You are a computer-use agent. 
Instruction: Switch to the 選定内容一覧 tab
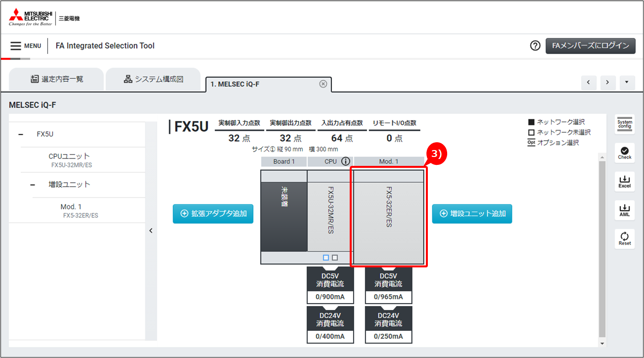pyautogui.click(x=56, y=79)
